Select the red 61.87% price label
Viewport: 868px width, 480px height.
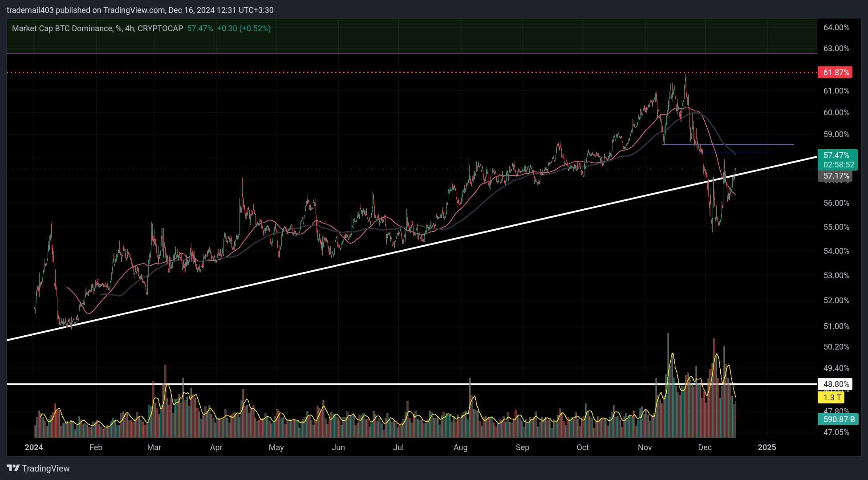click(835, 73)
